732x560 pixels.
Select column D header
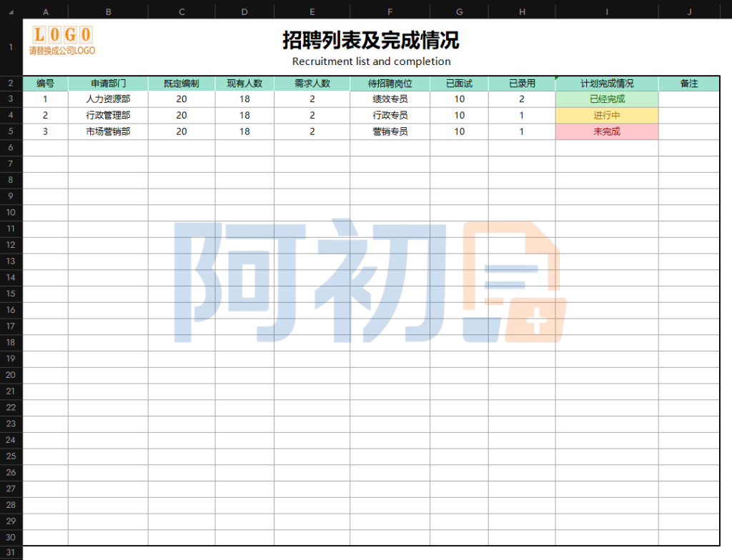coord(244,11)
